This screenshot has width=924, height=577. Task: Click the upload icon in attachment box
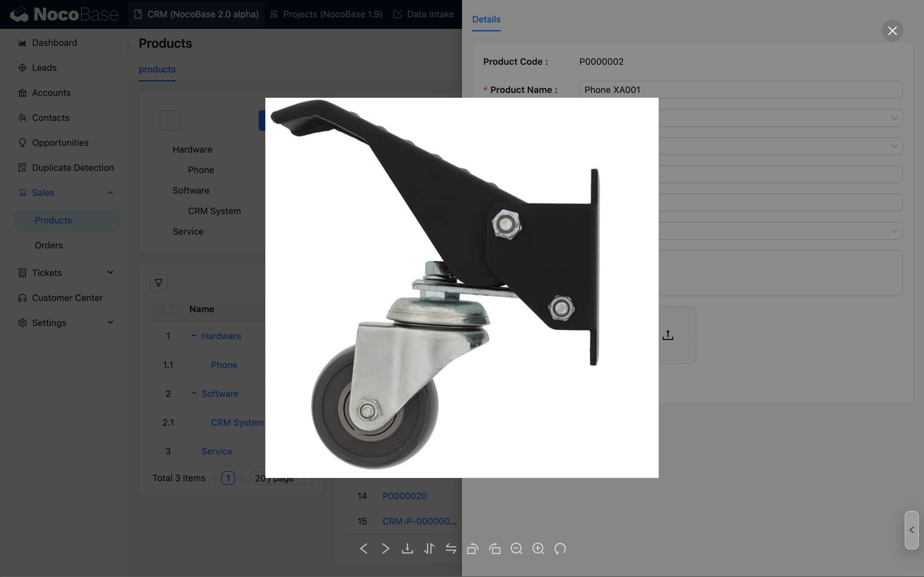pyautogui.click(x=668, y=335)
